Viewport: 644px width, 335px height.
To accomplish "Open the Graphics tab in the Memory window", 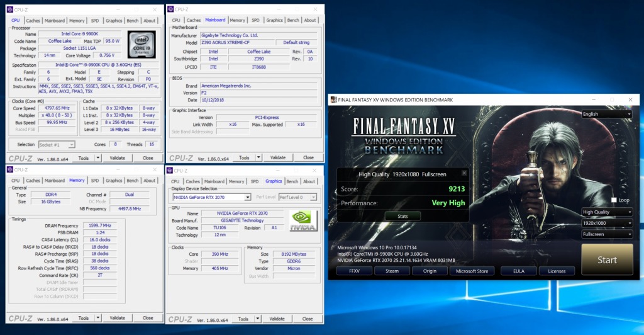I will click(x=114, y=181).
